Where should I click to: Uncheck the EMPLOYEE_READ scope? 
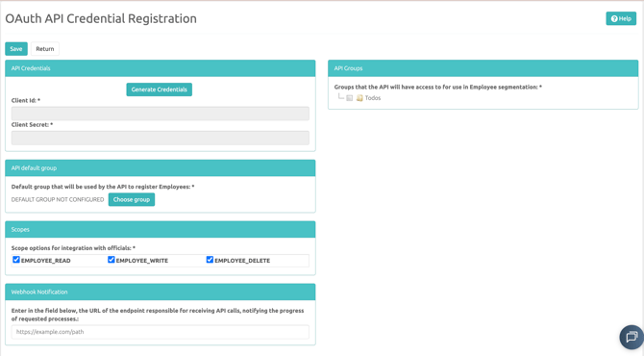pyautogui.click(x=16, y=260)
